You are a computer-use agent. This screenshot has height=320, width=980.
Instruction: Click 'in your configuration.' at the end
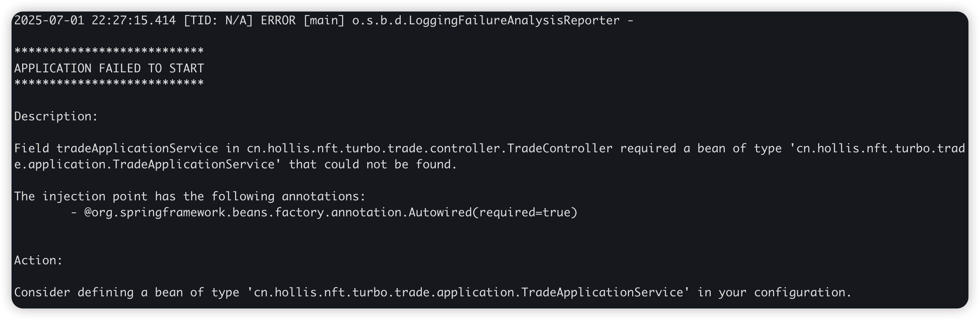(774, 292)
